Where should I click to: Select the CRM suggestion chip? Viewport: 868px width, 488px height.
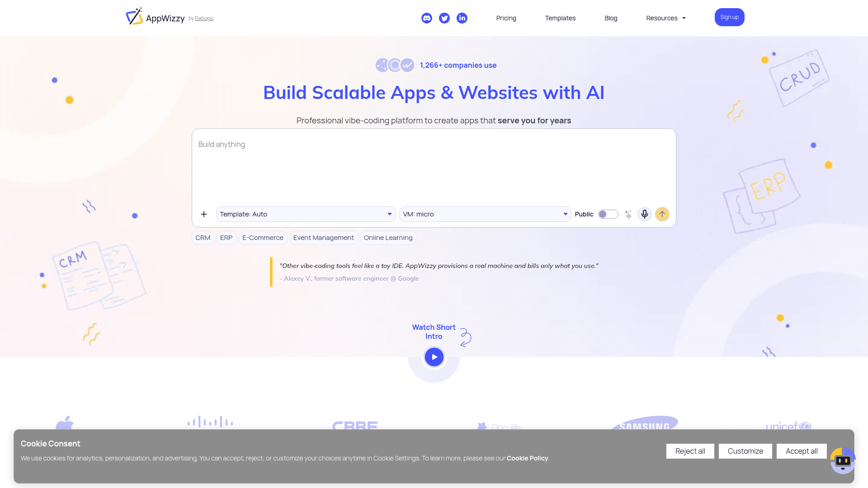pos(203,238)
